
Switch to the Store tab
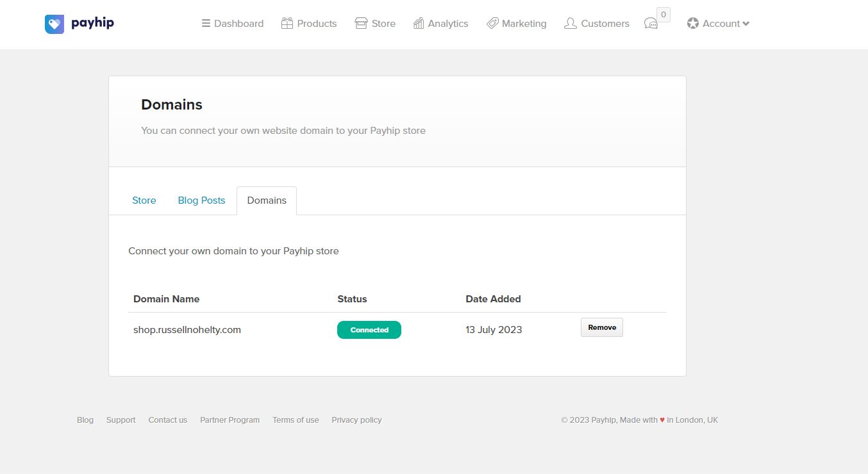click(144, 200)
